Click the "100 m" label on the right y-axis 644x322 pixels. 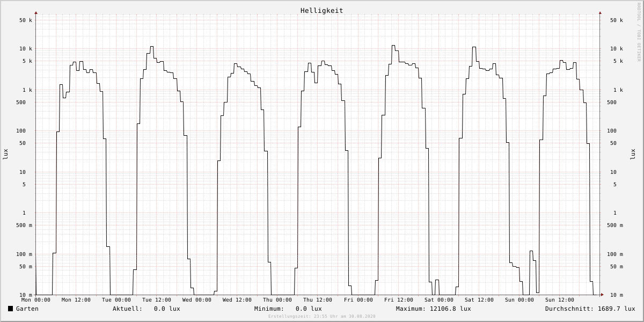tap(615, 254)
